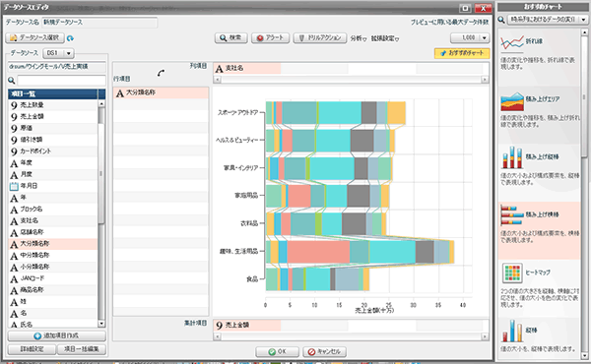Choose the 積み上げ横棒 stacked bar chart icon
The image size is (591, 364).
point(512,214)
